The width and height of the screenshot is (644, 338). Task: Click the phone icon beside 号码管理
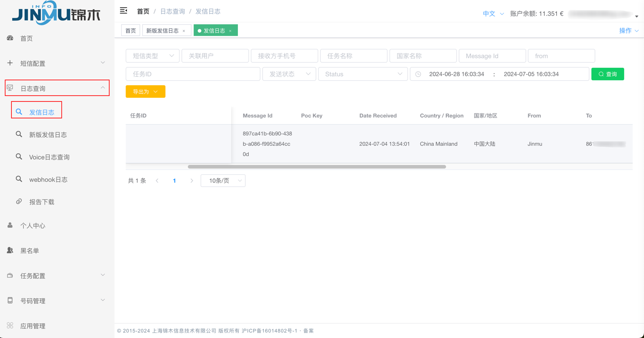coord(10,300)
